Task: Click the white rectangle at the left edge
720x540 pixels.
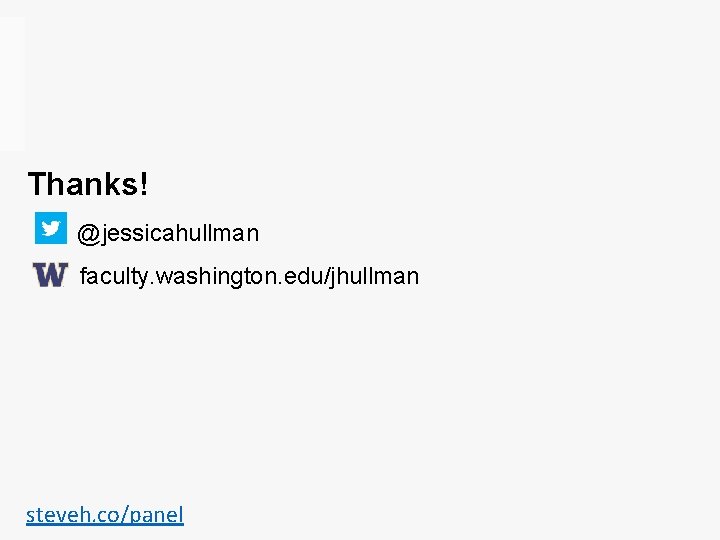Action: pyautogui.click(x=12, y=84)
